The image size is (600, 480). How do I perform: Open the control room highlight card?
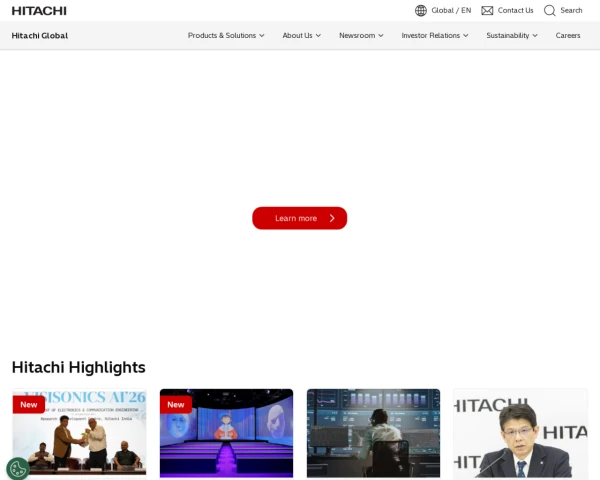point(373,434)
